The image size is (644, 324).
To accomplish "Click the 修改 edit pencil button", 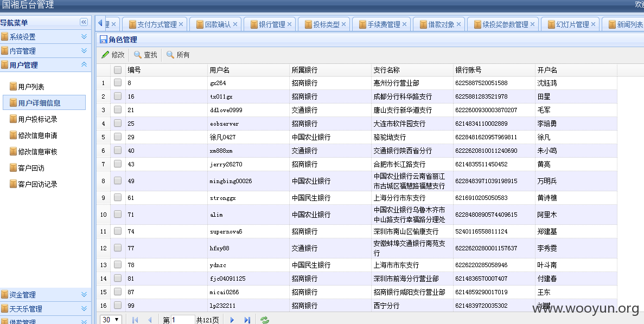I will (113, 55).
